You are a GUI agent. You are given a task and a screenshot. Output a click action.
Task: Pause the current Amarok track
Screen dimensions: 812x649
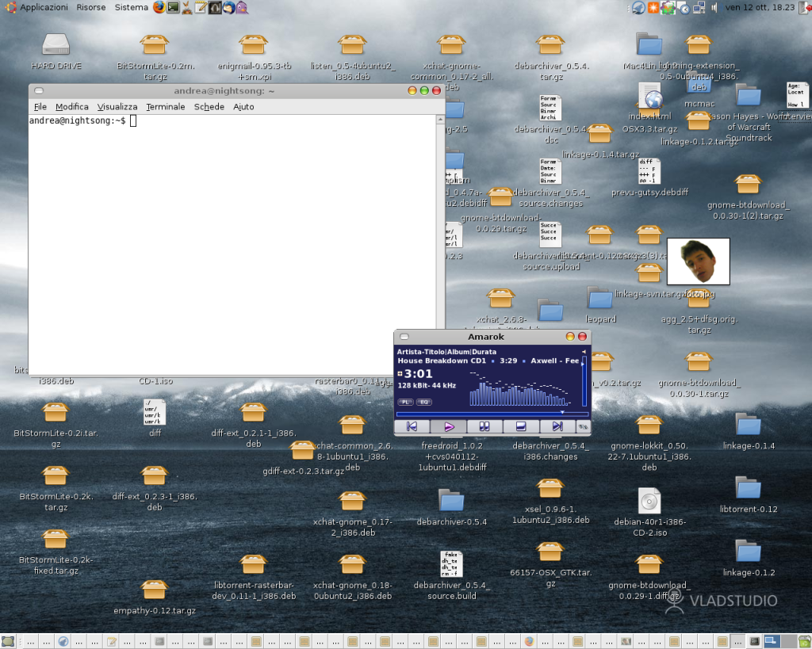pos(484,426)
